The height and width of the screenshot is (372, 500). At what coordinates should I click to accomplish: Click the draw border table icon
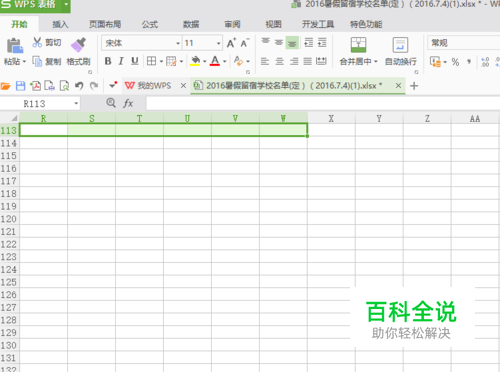(171, 61)
